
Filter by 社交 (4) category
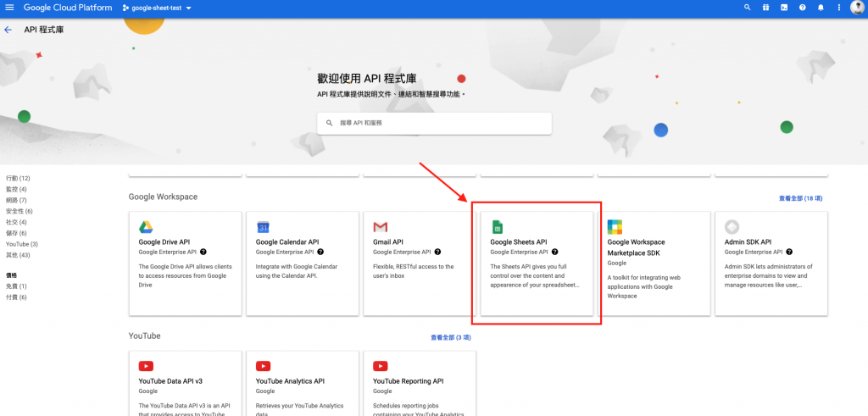coord(16,222)
